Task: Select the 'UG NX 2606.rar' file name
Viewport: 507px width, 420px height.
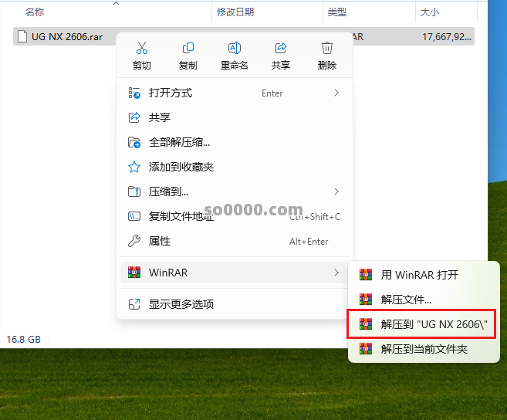Action: 67,37
